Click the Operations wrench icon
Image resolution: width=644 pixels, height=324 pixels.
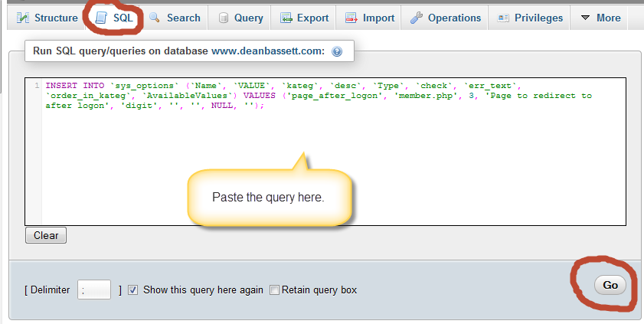click(416, 18)
